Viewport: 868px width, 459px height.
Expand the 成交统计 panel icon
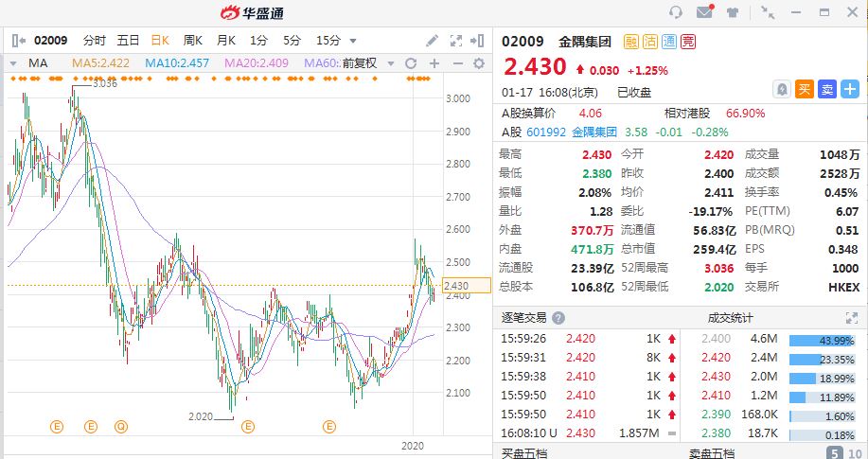point(851,318)
